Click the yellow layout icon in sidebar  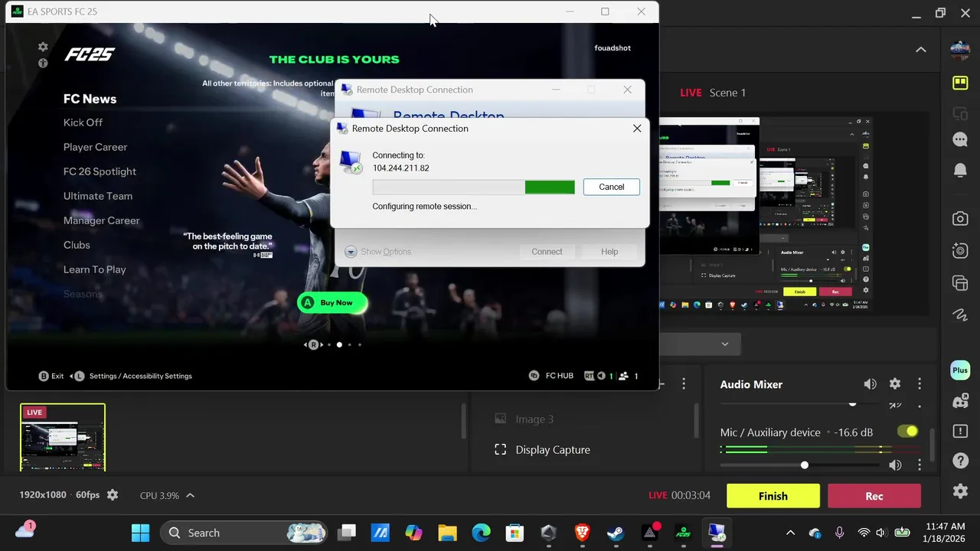pos(960,83)
